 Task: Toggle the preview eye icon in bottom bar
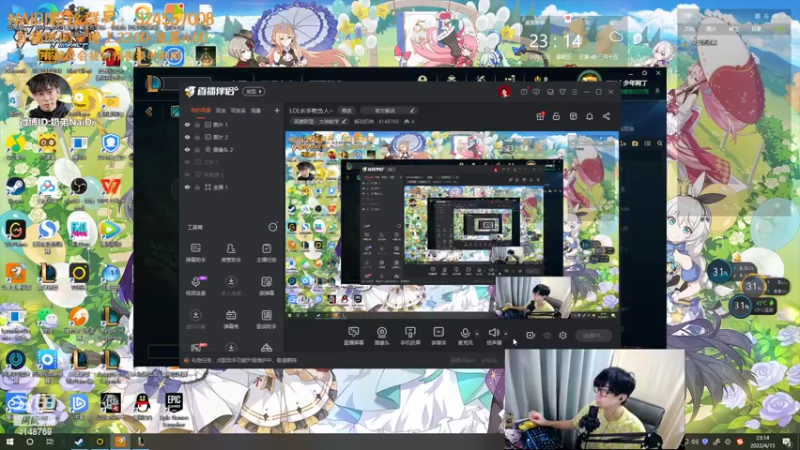(547, 336)
